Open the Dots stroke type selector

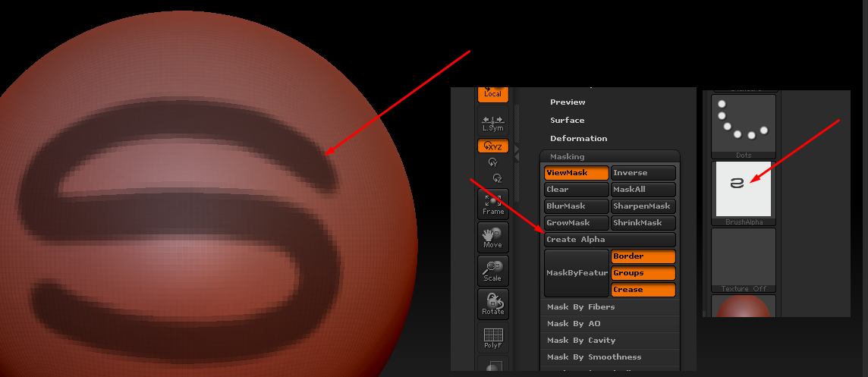pyautogui.click(x=744, y=127)
